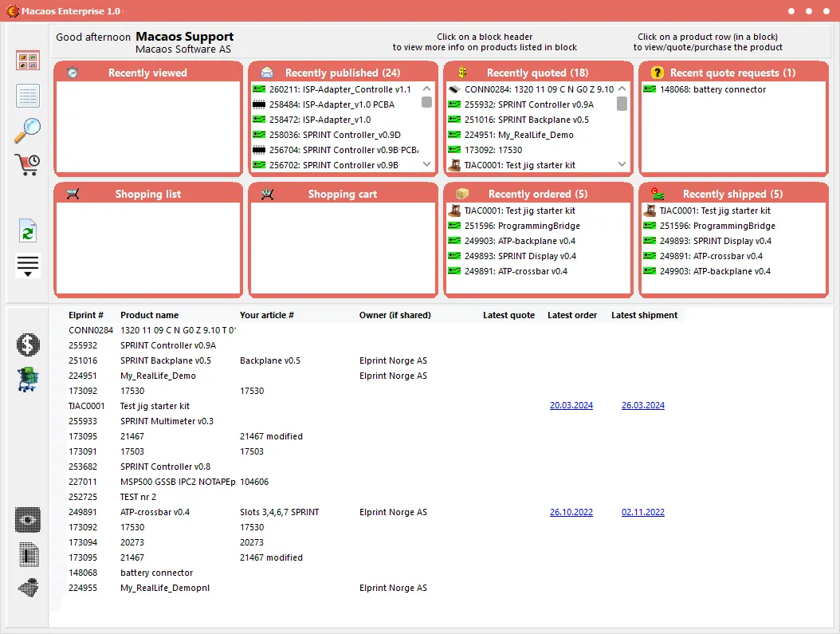Sort by Latest quote column header
The image size is (840, 634).
click(x=508, y=315)
